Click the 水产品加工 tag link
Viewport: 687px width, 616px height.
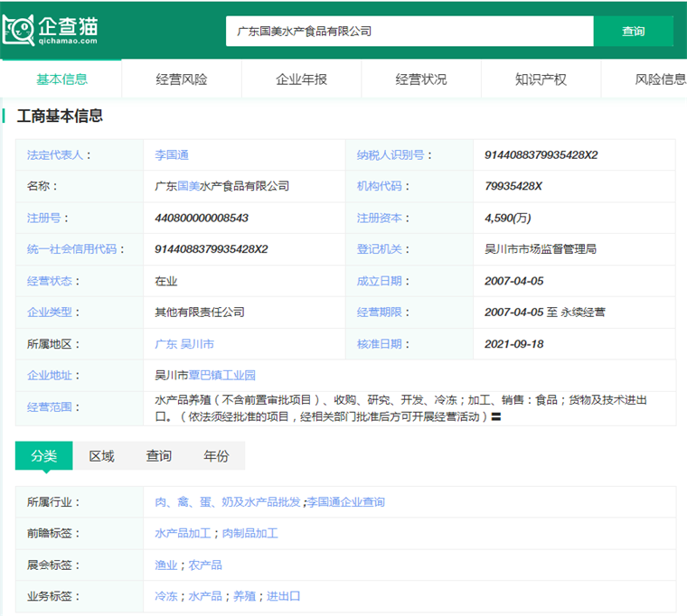(183, 533)
